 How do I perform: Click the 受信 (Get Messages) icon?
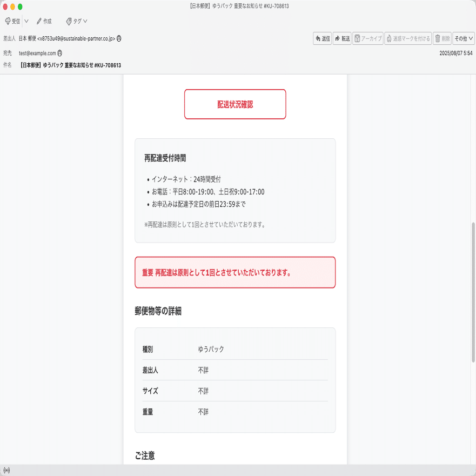(x=12, y=21)
